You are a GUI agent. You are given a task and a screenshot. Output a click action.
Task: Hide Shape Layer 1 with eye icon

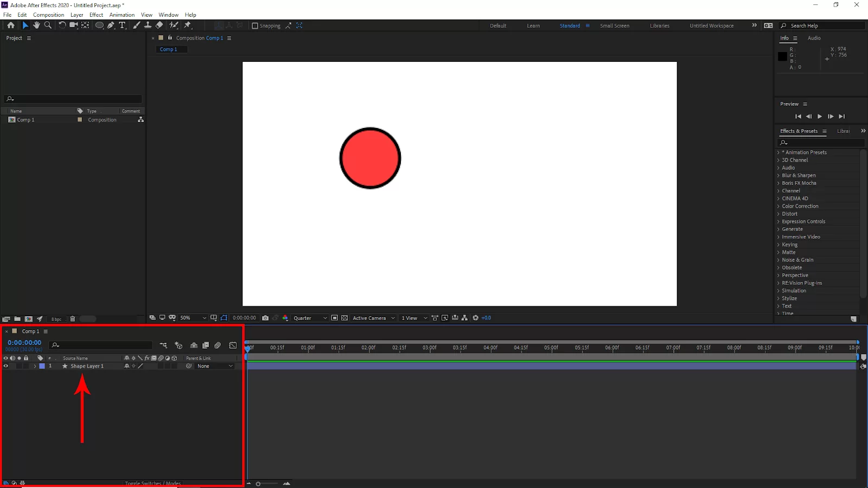tap(6, 366)
